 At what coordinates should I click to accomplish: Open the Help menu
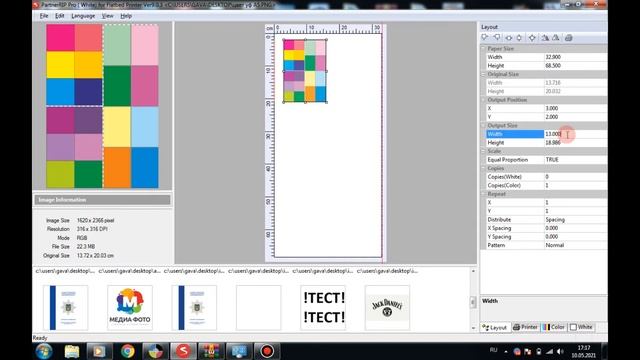126,16
